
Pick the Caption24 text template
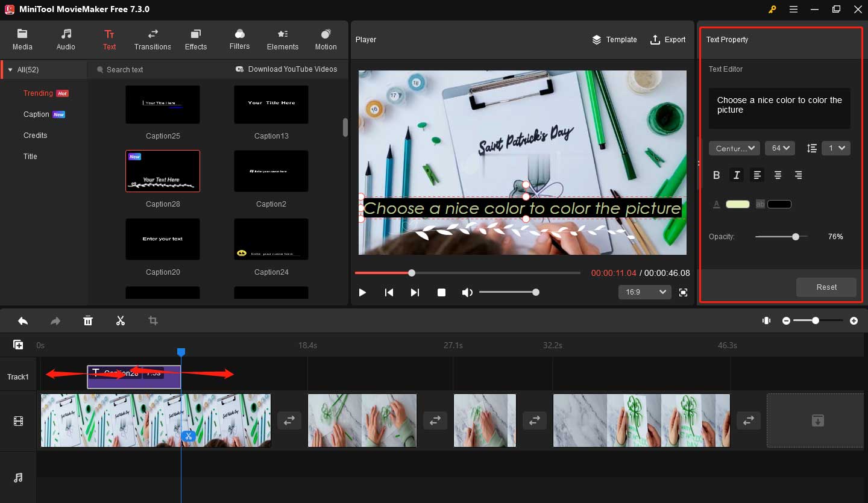pos(271,239)
